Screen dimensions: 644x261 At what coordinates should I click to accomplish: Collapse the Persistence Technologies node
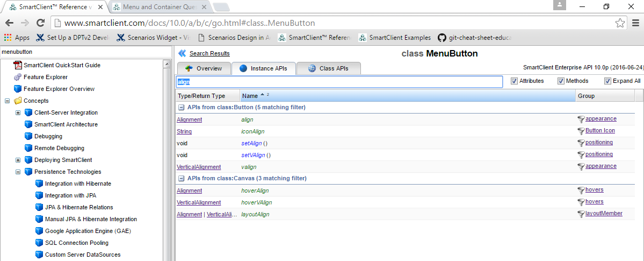point(18,172)
